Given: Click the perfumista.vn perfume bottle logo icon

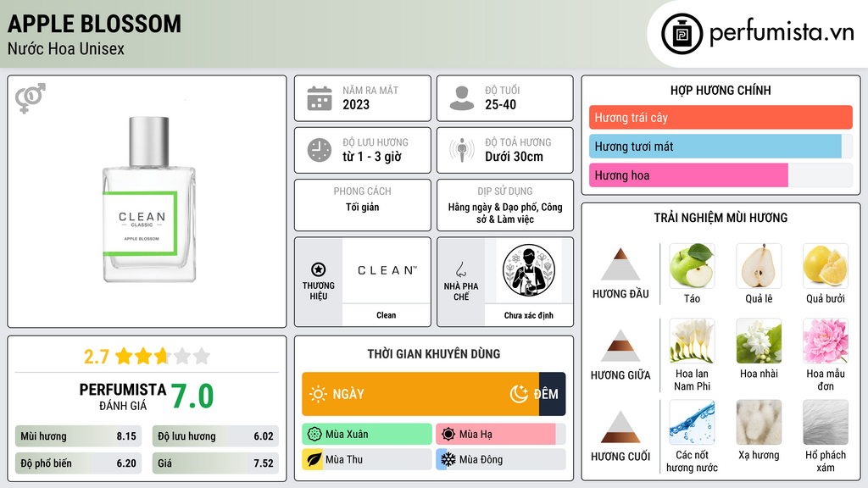Looking at the screenshot, I should 682,34.
